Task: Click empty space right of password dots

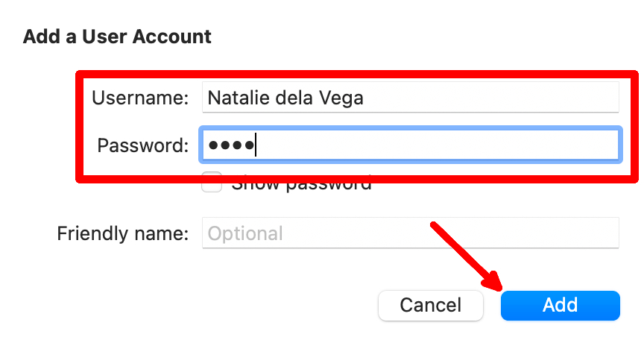Action: pyautogui.click(x=447, y=145)
